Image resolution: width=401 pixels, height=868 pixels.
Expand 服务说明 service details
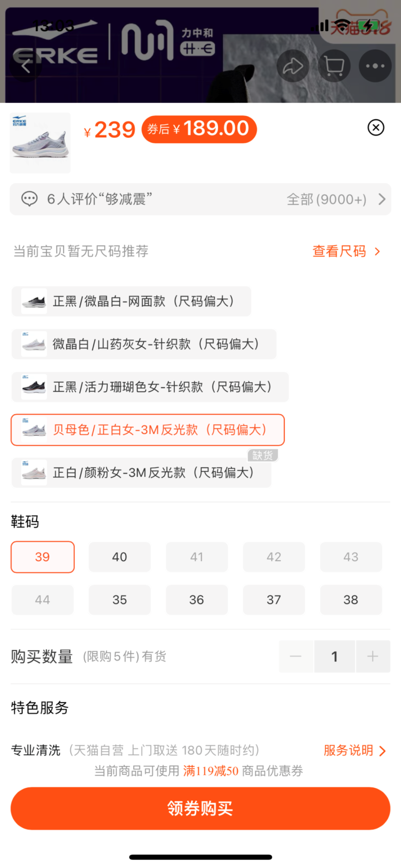[355, 750]
